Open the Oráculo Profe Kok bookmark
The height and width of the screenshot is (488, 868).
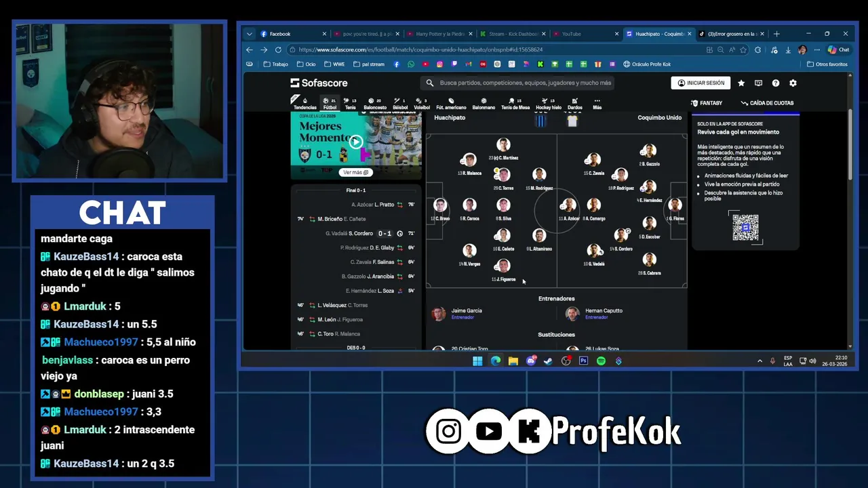point(647,64)
